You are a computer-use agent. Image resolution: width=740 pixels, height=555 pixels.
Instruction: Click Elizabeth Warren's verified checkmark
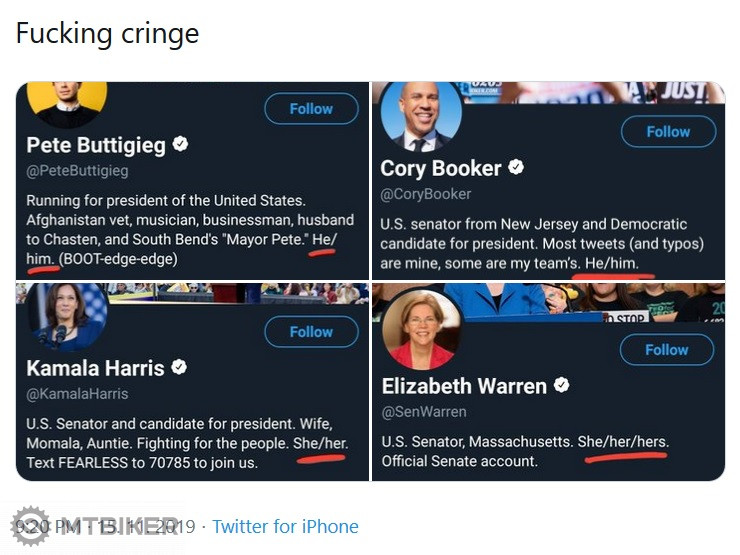click(x=562, y=384)
